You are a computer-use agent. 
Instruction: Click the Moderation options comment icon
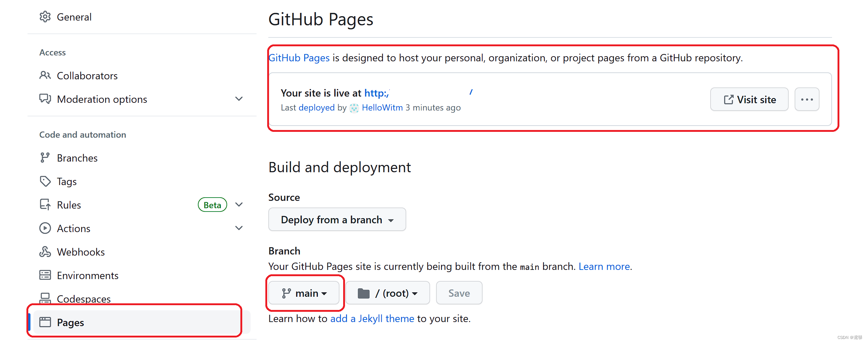[x=45, y=99]
